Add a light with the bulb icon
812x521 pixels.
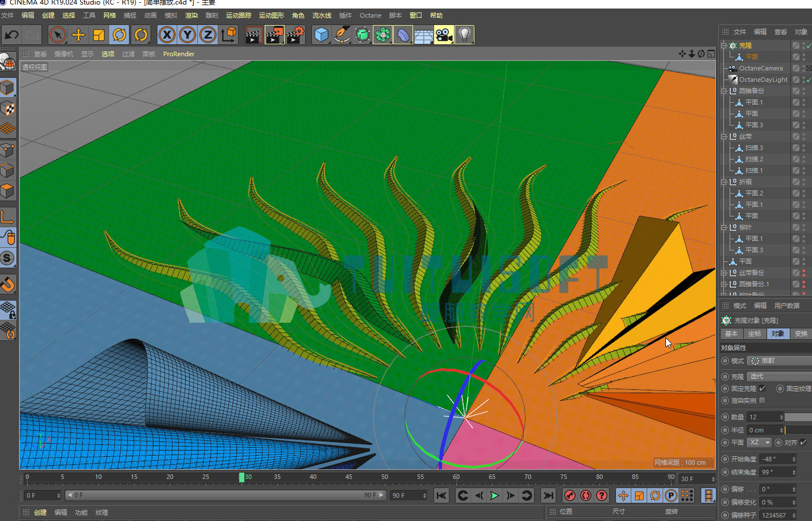tap(465, 35)
